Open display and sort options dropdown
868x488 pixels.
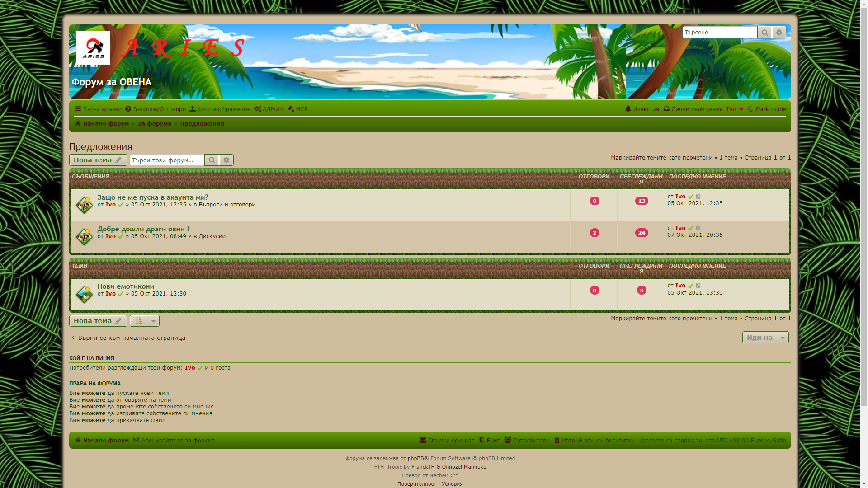(x=145, y=321)
